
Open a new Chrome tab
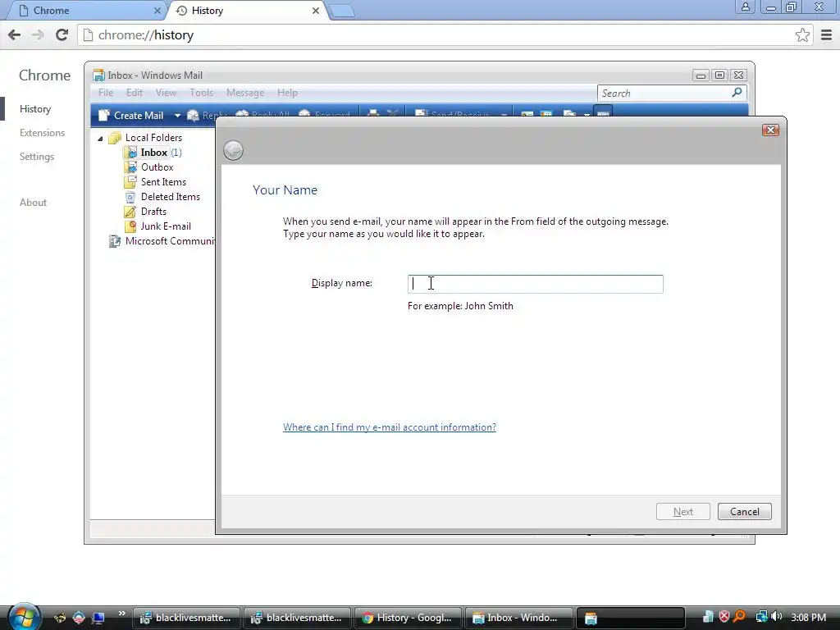(342, 11)
